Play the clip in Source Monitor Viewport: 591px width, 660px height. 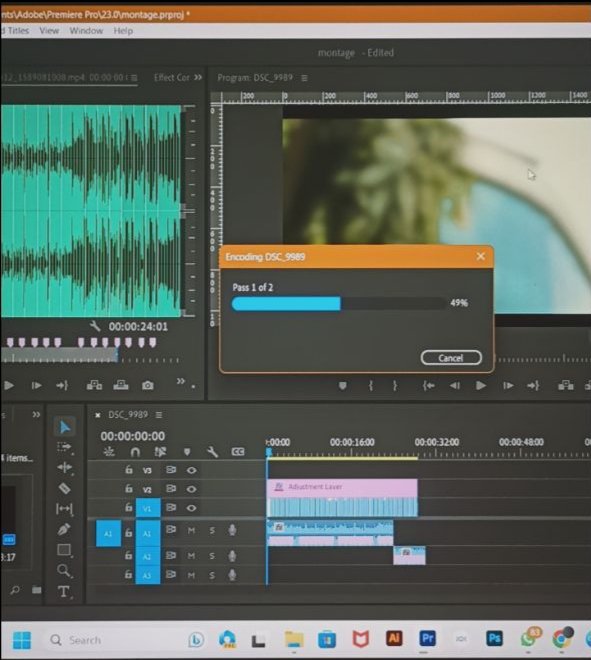click(9, 385)
